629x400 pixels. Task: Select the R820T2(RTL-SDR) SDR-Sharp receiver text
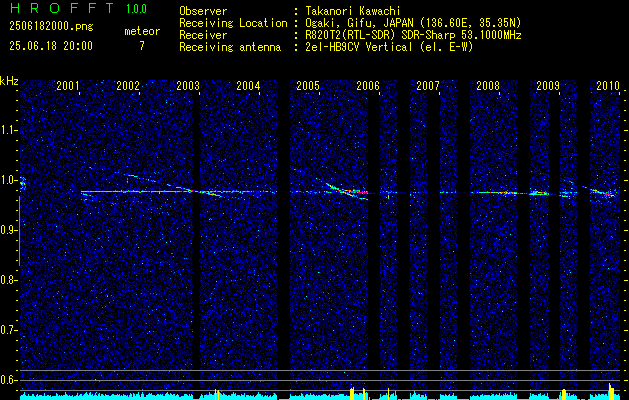[413, 35]
